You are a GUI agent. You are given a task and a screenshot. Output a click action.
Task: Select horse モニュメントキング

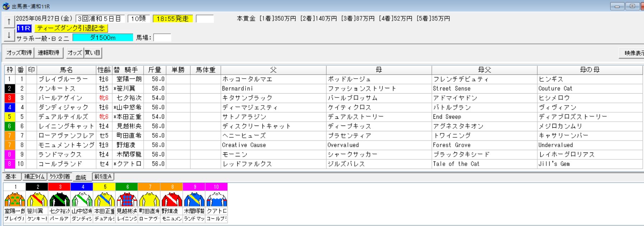click(x=66, y=145)
